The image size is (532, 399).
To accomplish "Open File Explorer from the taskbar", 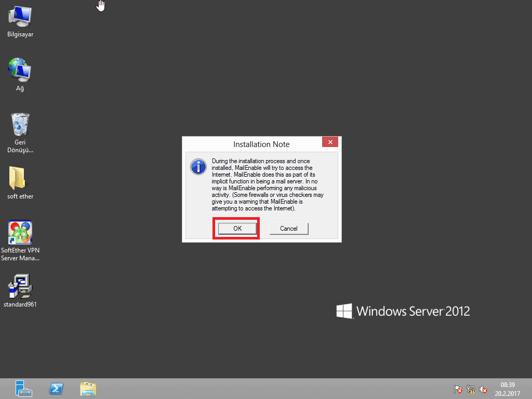I will coord(88,389).
